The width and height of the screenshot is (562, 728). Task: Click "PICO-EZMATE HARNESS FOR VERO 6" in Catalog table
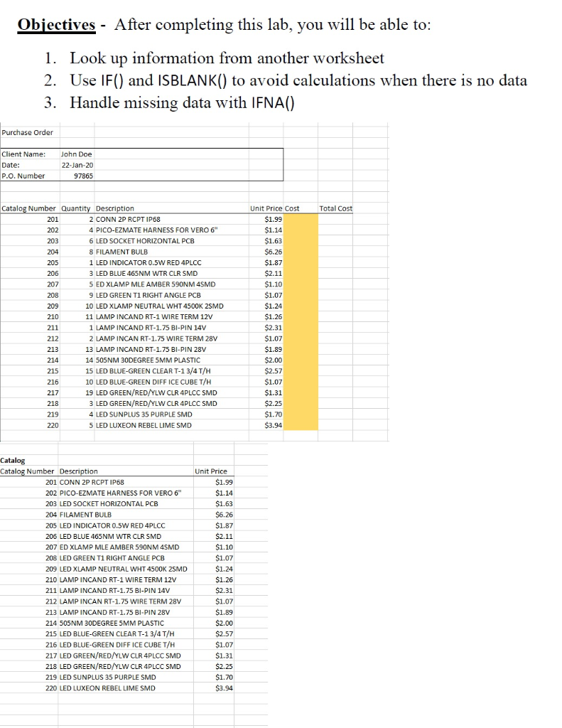click(121, 493)
